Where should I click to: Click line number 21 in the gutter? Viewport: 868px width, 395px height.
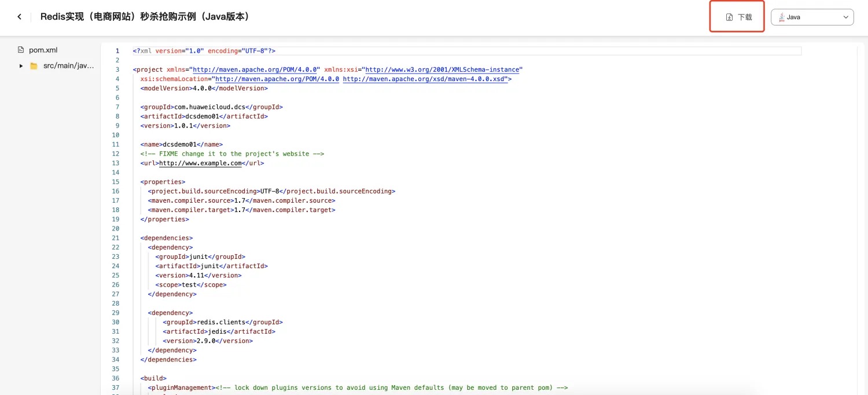116,238
